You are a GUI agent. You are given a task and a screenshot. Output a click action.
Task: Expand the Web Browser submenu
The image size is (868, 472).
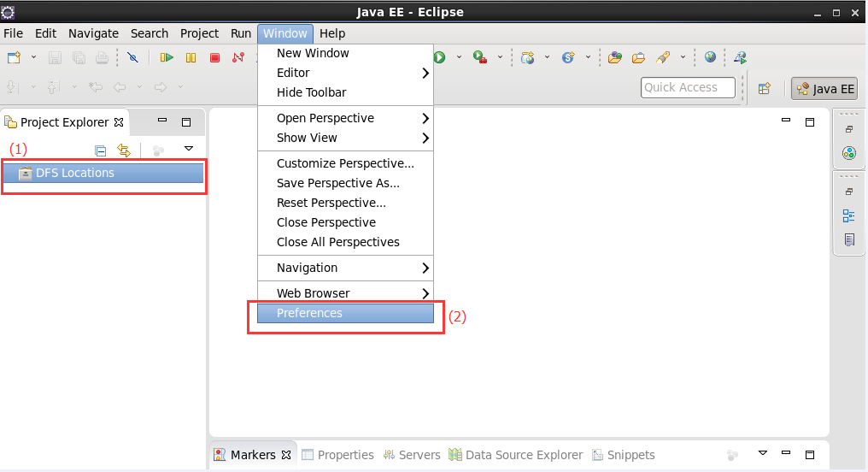(345, 293)
